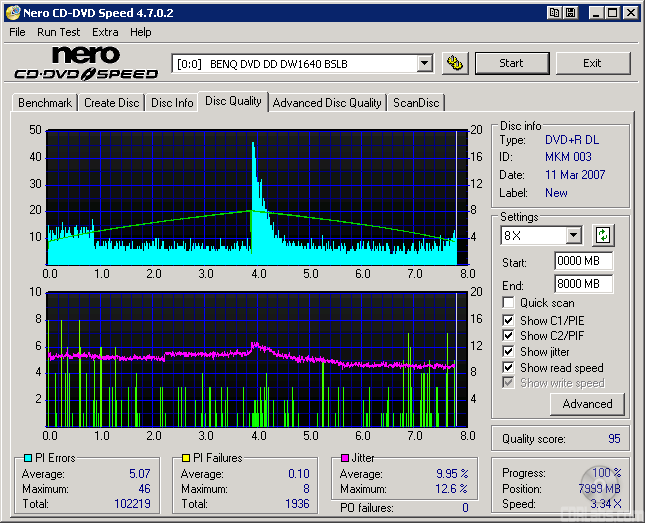Click the copy-to-clipboard icon in title bar
The width and height of the screenshot is (645, 523).
coord(554,13)
